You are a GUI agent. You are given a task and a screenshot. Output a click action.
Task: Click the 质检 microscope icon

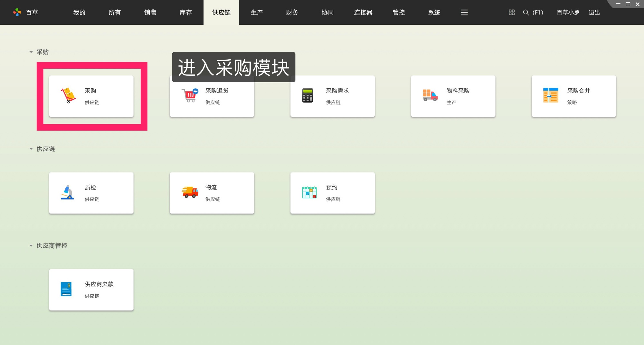pos(67,192)
